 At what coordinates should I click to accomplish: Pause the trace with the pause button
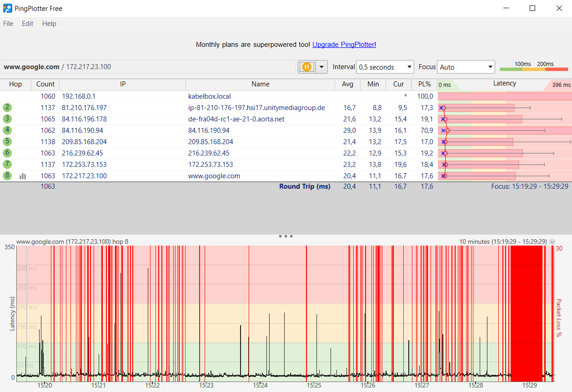(x=307, y=67)
